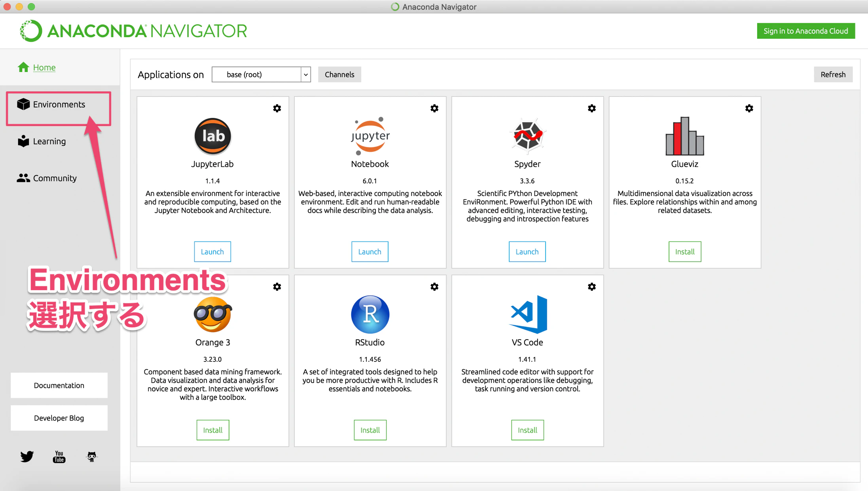Viewport: 868px width, 491px height.
Task: Open Glueviz card settings gear
Action: click(749, 108)
